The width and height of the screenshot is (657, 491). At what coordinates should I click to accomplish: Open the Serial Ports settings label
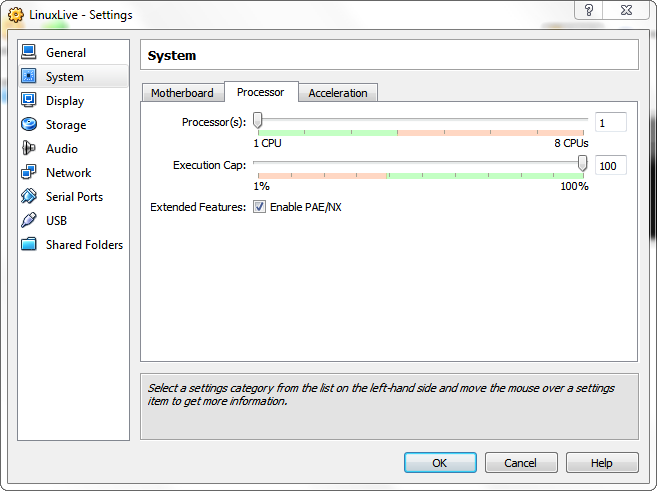(x=74, y=196)
